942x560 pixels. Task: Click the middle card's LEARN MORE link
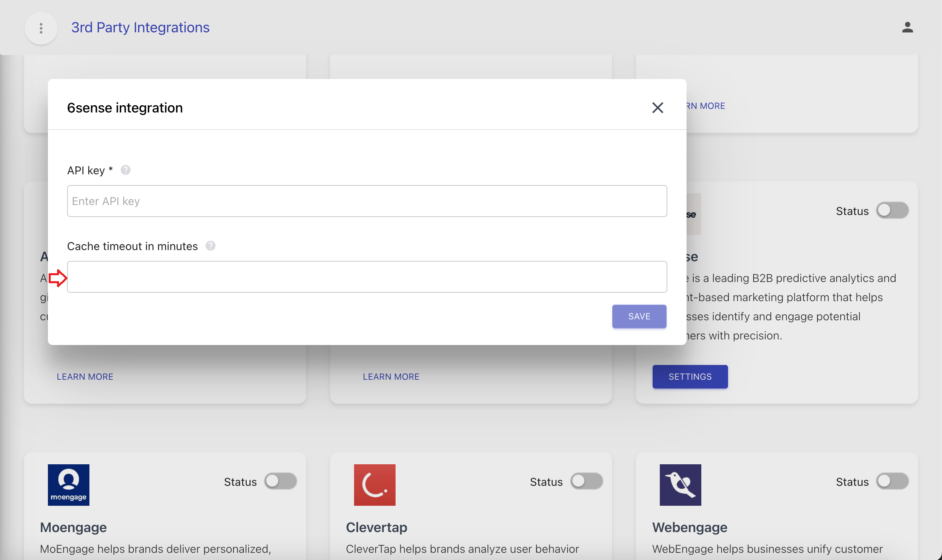[391, 377]
